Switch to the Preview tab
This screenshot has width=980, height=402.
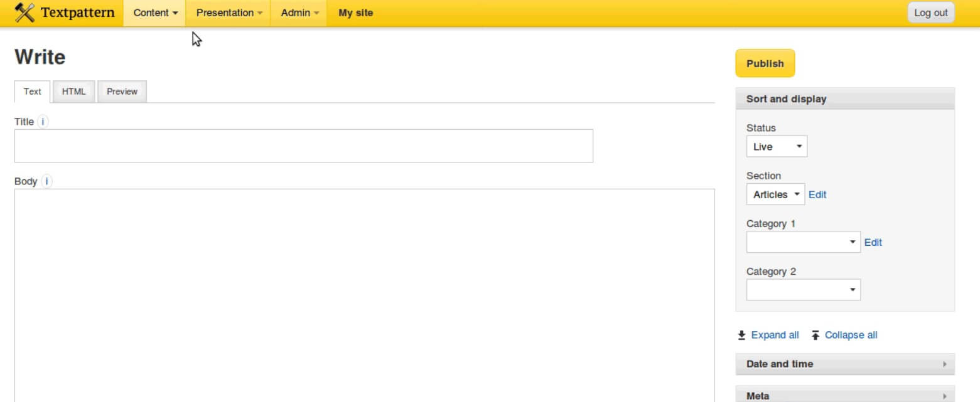point(122,92)
